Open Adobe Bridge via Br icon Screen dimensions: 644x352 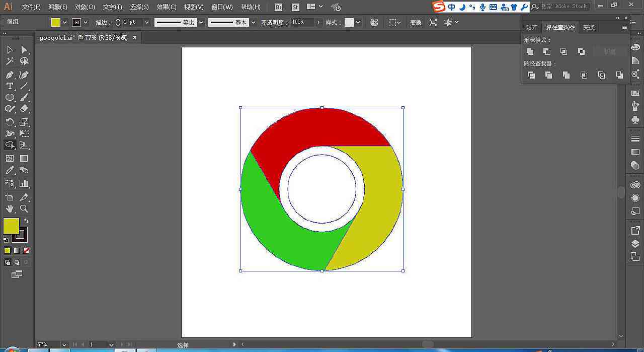click(279, 7)
